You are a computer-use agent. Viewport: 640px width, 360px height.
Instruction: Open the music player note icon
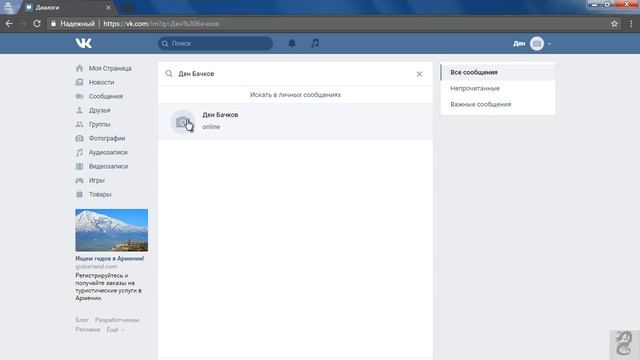pos(315,43)
